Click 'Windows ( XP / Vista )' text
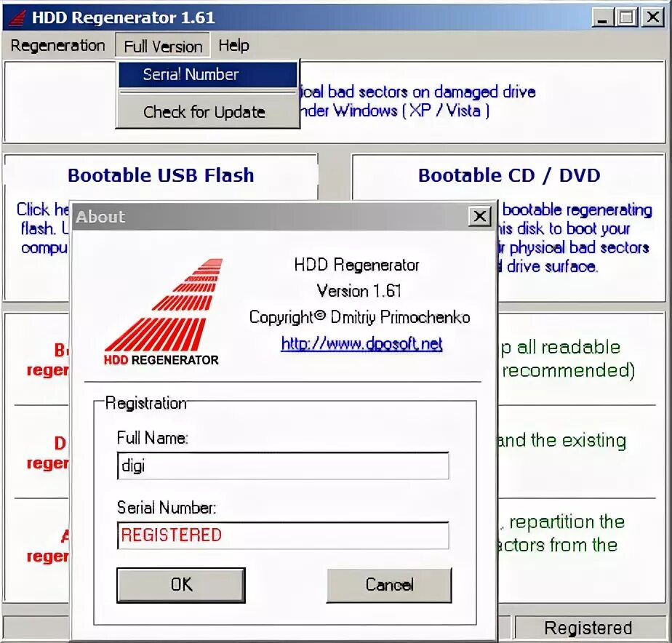The width and height of the screenshot is (672, 643). [412, 111]
